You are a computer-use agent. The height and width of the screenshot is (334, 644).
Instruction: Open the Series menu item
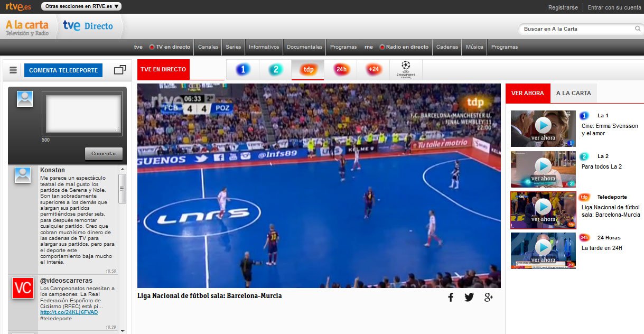[x=234, y=47]
